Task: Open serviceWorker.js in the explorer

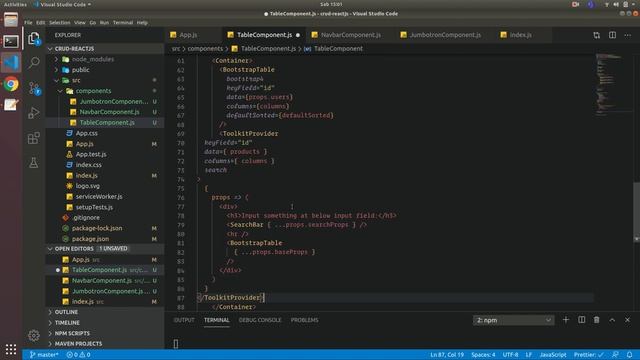Action: click(106, 196)
